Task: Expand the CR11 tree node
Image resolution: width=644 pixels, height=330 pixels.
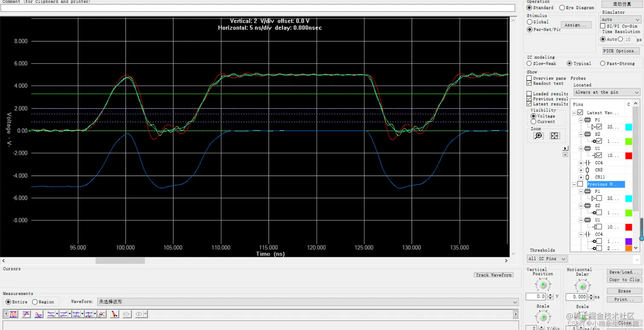Action: 581,177
